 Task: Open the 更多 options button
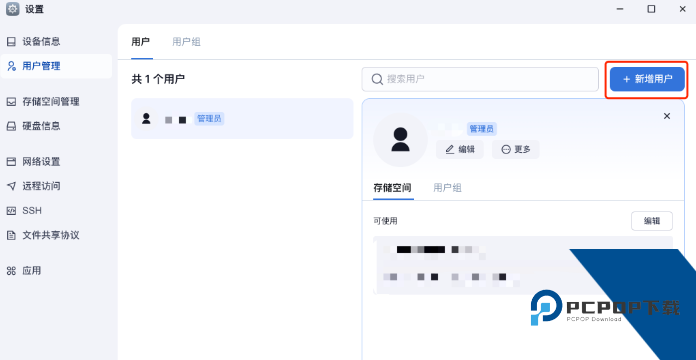515,150
